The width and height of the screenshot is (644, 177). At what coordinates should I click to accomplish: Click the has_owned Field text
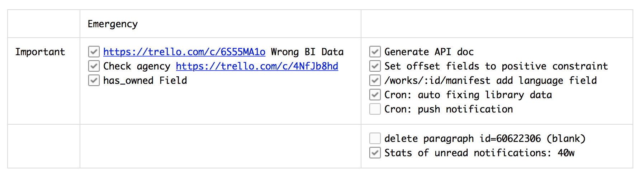tap(145, 81)
